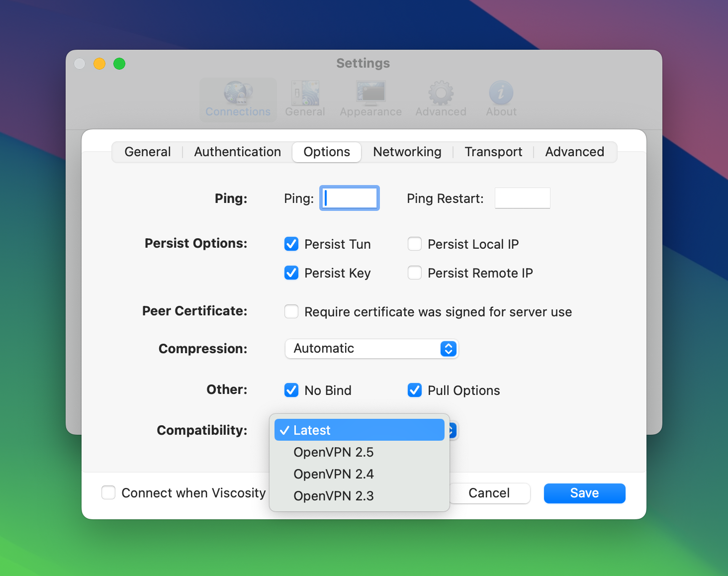Select OpenVPN 2.3 compatibility option
The height and width of the screenshot is (576, 728).
[x=334, y=496]
